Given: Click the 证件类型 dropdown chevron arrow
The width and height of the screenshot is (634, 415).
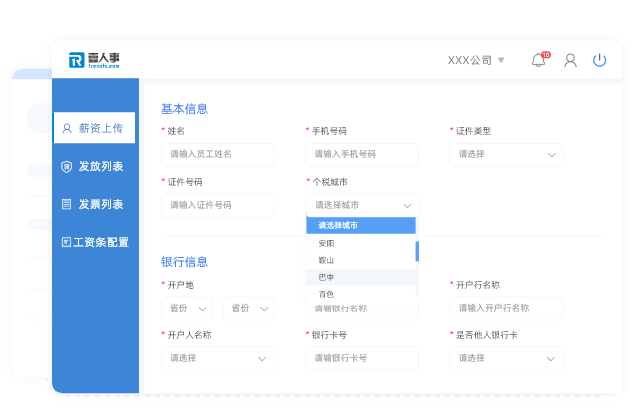Looking at the screenshot, I should point(552,155).
